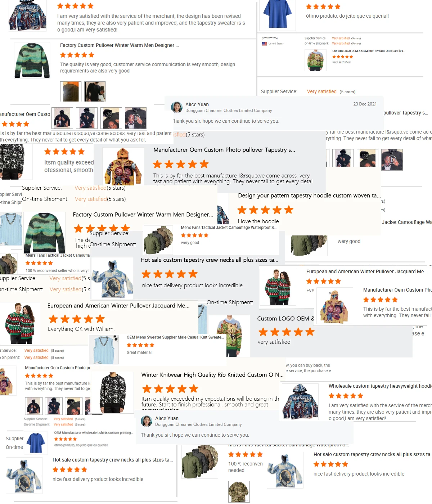The image size is (432, 504).
Task: Click 'Winter Knitwear High Quality Rib Knitted' title
Action: pyautogui.click(x=212, y=375)
